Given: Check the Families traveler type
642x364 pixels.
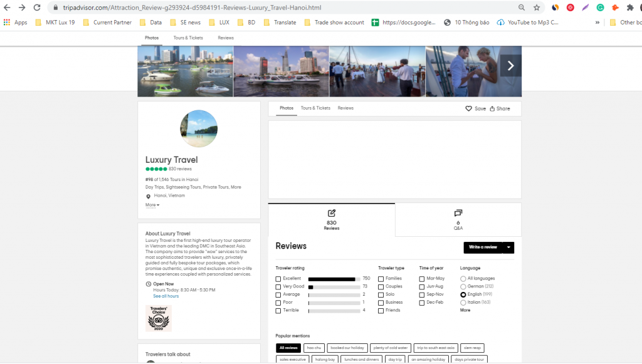Looking at the screenshot, I should coord(381,279).
